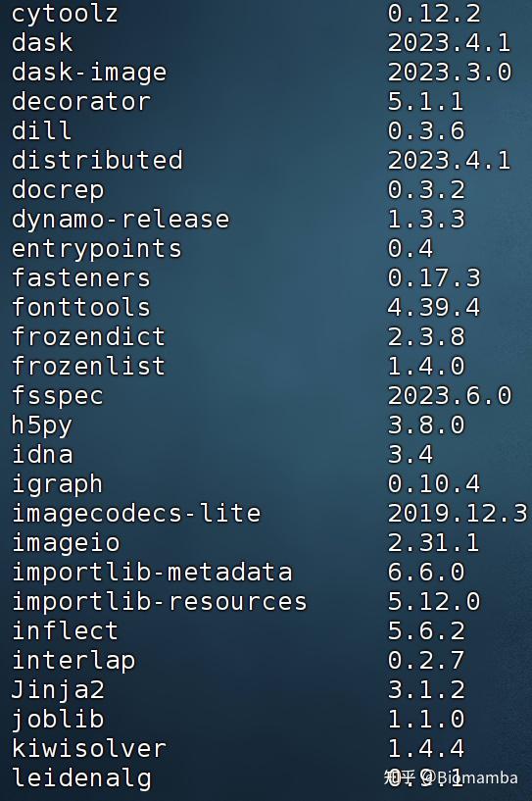Select the "frozenlist" package name
The width and height of the screenshot is (532, 801).
(88, 366)
